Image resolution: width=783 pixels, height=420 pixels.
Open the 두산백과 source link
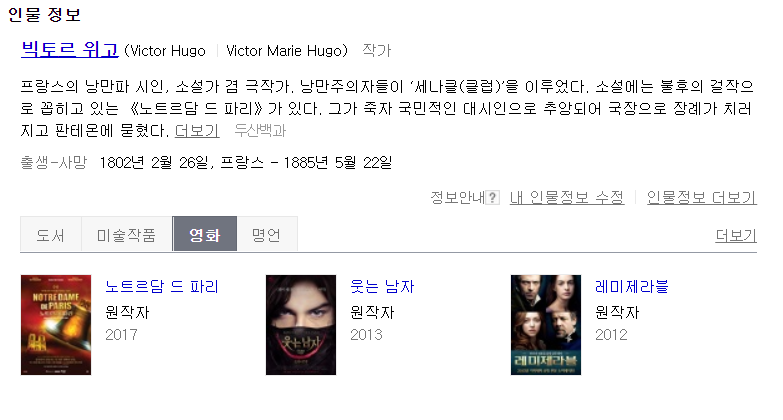point(260,130)
